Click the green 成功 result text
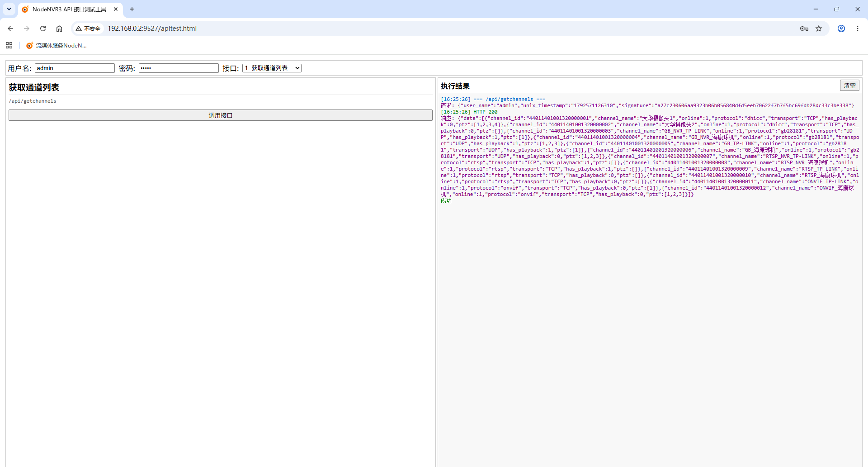This screenshot has width=868, height=467. point(446,200)
